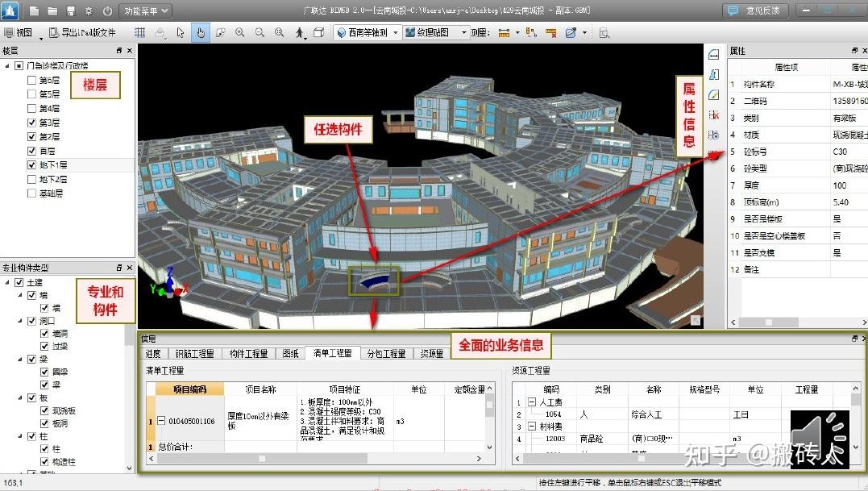Collapse the 人工费 resource group
The width and height of the screenshot is (868, 491).
pos(532,402)
